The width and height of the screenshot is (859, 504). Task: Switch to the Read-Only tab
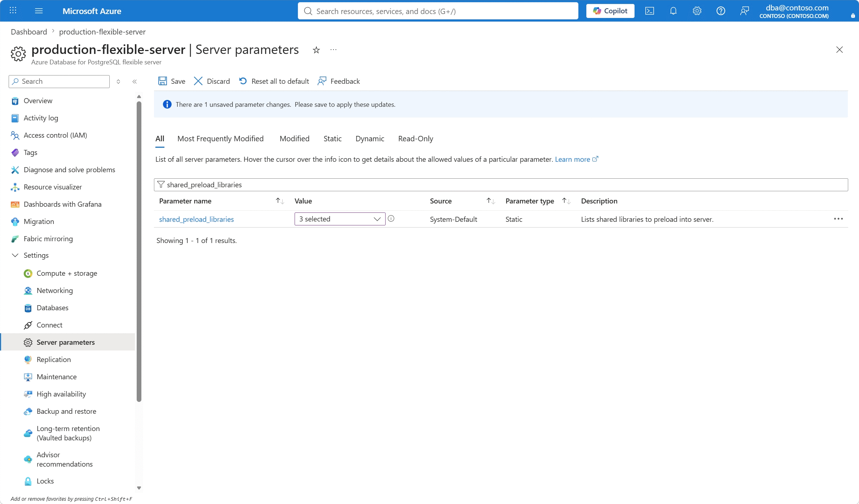tap(415, 139)
